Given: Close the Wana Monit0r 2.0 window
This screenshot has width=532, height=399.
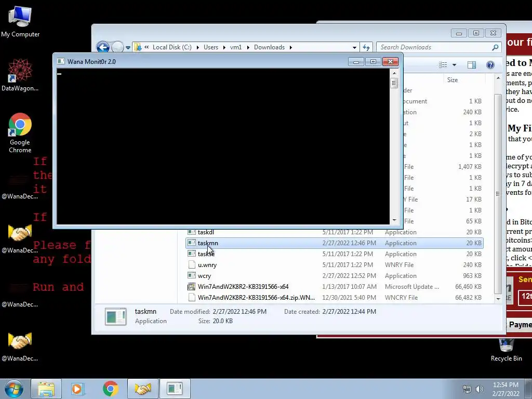Looking at the screenshot, I should [x=390, y=61].
